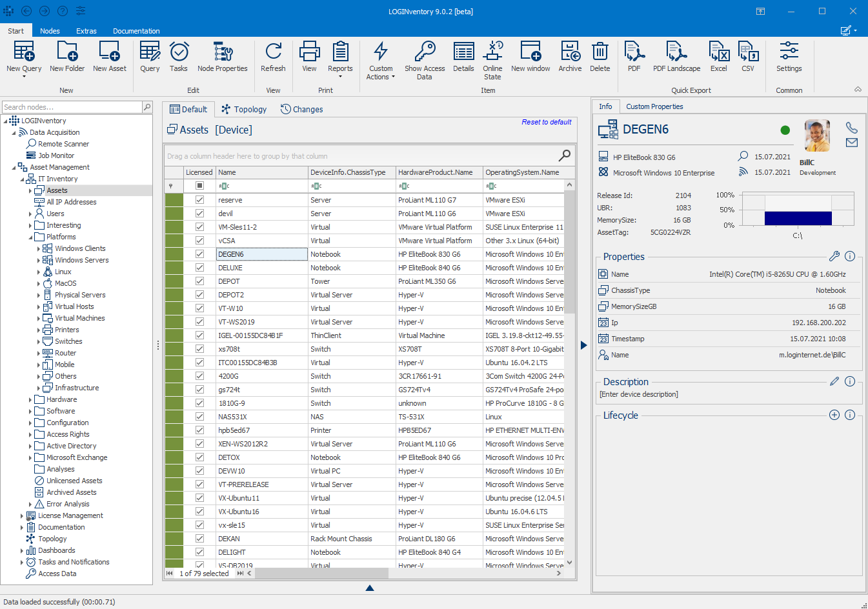Screen dimensions: 868x609
Task: Click the magnifier in the group-by panel
Action: pyautogui.click(x=564, y=155)
